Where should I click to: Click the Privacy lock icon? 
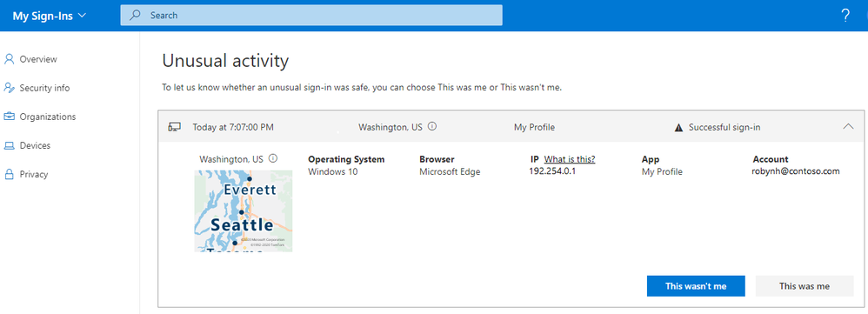coord(9,175)
